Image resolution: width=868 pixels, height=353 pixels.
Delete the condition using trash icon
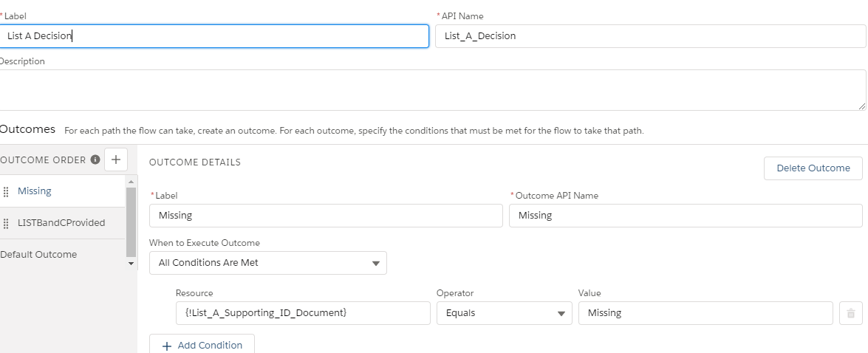coord(850,313)
